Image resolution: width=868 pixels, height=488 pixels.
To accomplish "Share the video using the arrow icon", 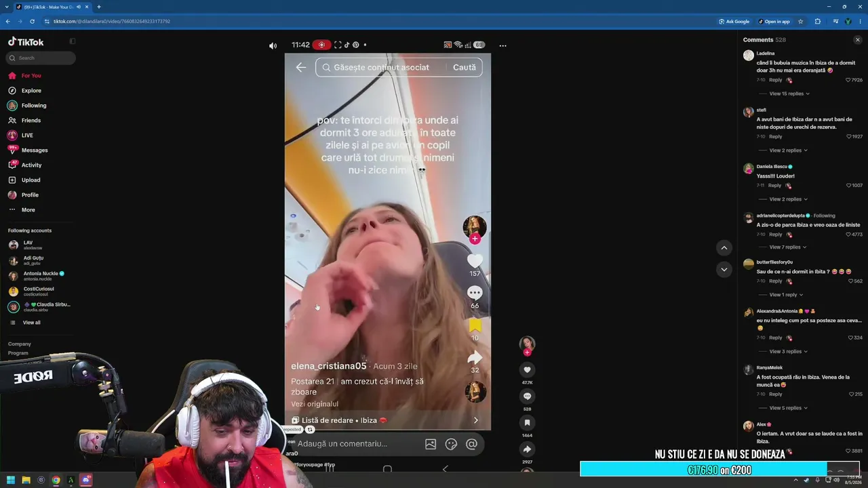I will (527, 449).
